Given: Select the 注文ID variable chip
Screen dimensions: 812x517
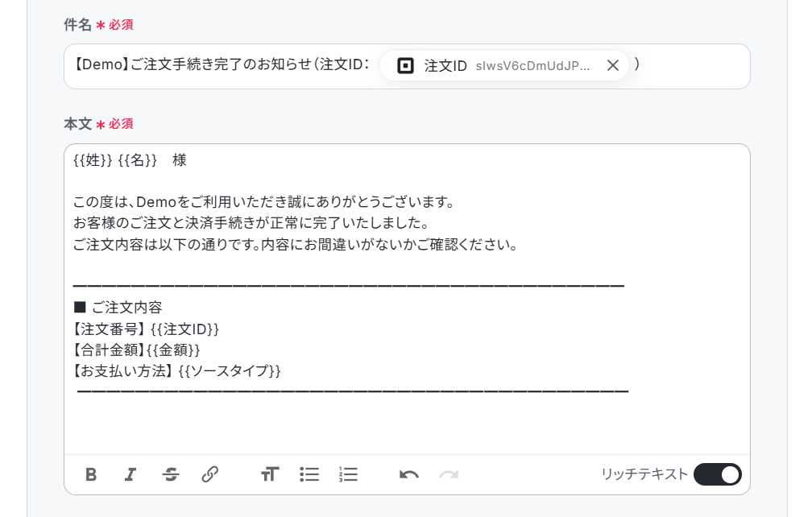Looking at the screenshot, I should (504, 66).
